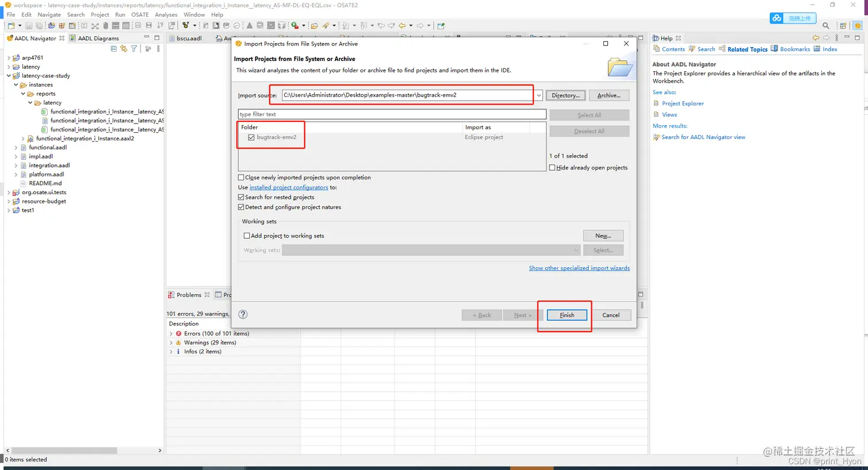Check Hide already open projects
The image size is (868, 470).
coord(552,168)
